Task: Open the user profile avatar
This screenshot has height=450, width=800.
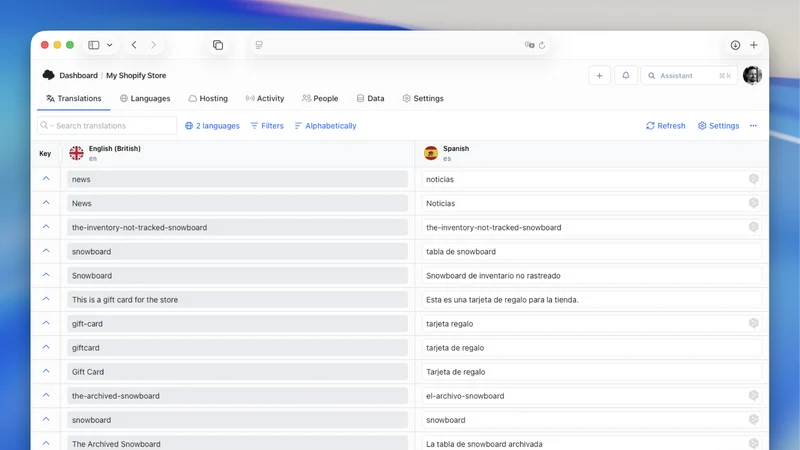Action: (753, 75)
